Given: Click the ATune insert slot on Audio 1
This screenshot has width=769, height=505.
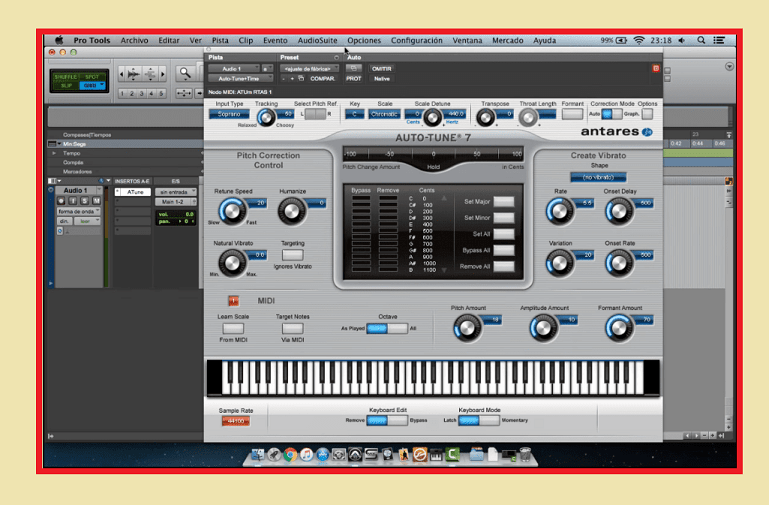Looking at the screenshot, I should (133, 192).
